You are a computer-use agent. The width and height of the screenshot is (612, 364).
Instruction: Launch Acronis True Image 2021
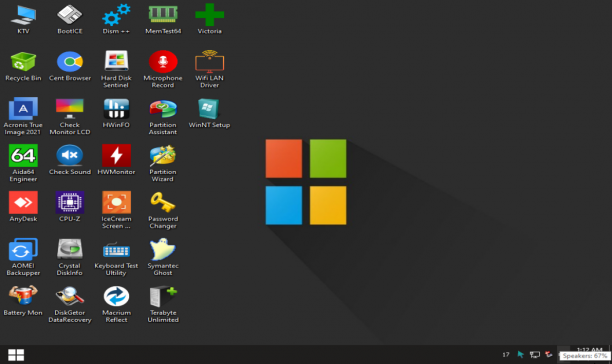pos(23,116)
